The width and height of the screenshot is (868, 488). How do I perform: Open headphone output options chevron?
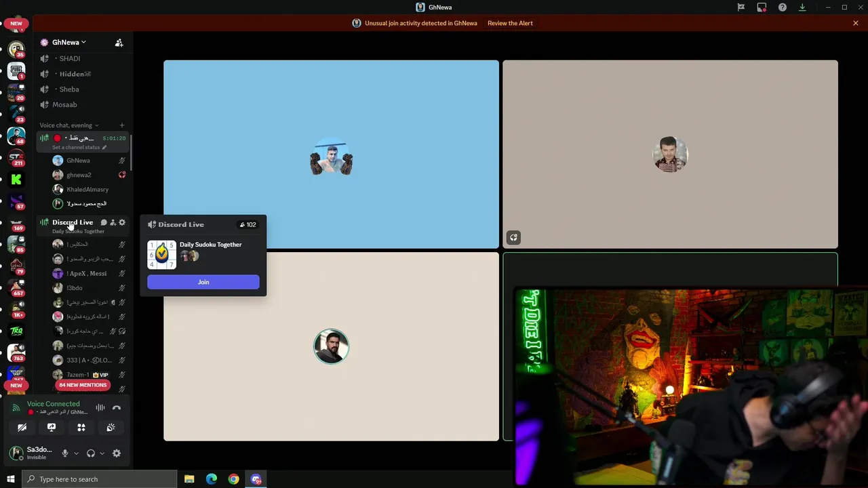(x=102, y=453)
